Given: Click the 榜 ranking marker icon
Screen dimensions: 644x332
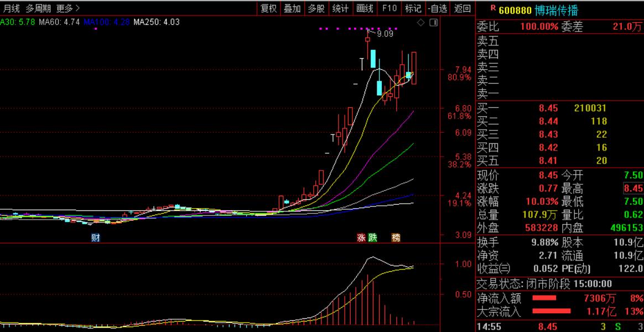Looking at the screenshot, I should coord(396,238).
